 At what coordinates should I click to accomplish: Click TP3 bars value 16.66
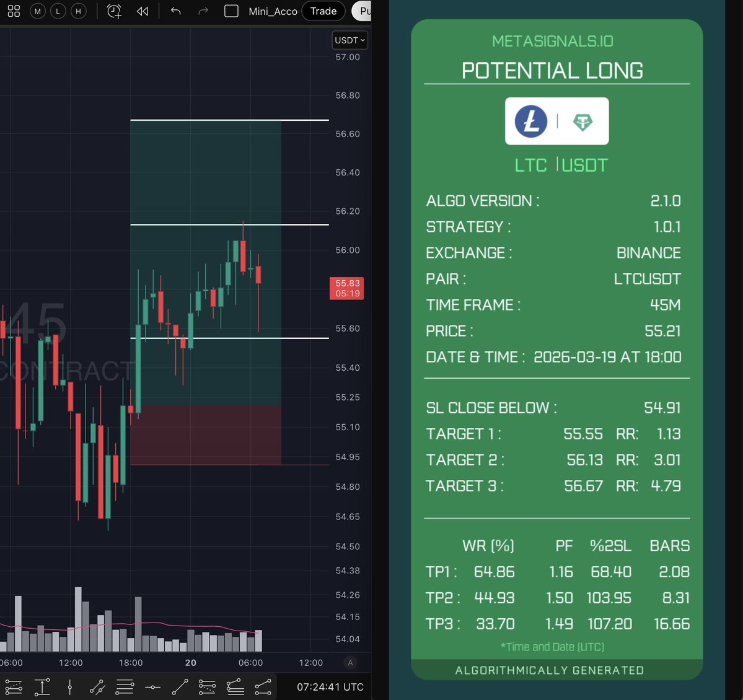(x=672, y=624)
